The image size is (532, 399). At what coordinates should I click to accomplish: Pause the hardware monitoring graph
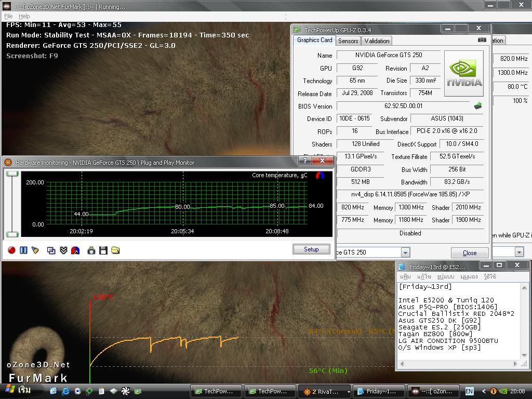point(23,250)
